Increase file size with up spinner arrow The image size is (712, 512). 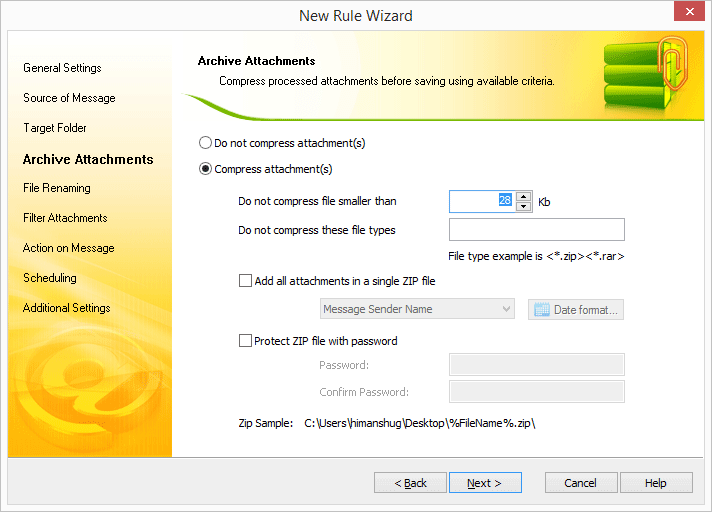coord(524,196)
